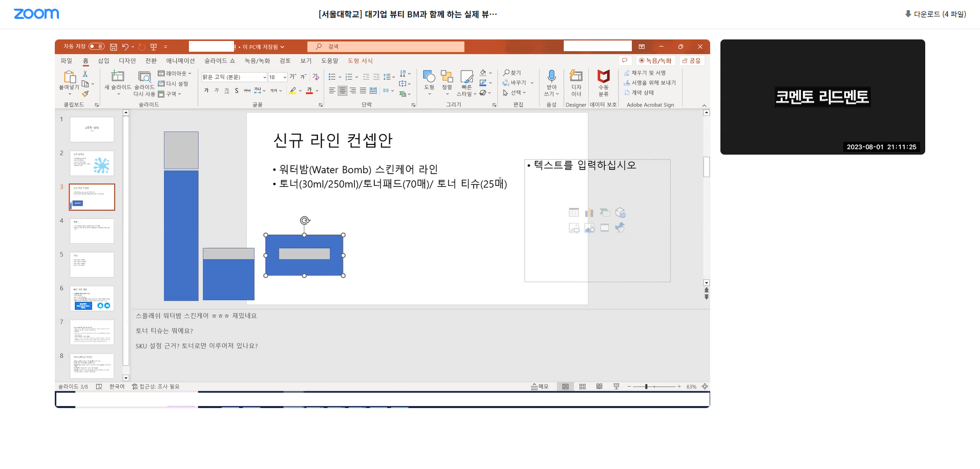Pick the red font color swatch

[309, 91]
